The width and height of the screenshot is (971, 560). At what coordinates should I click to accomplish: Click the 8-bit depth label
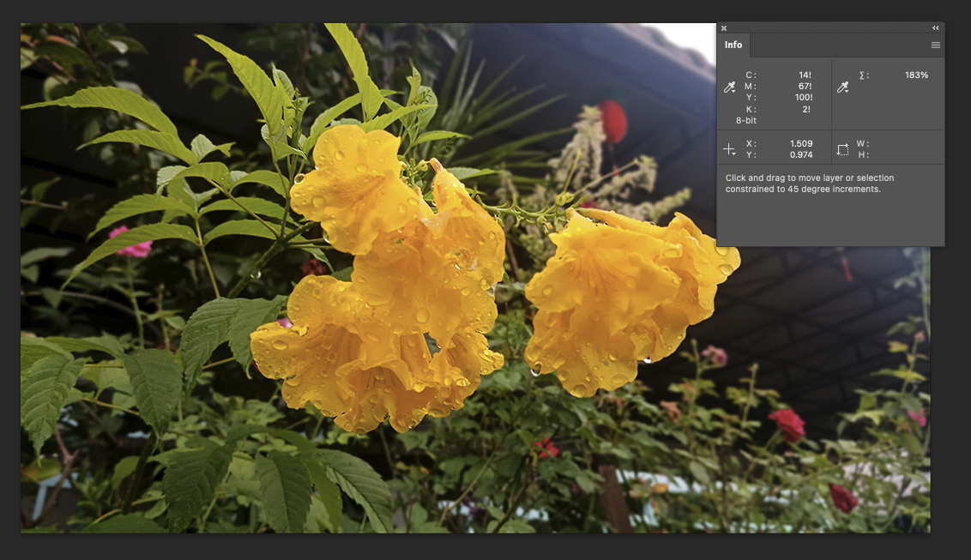745,121
